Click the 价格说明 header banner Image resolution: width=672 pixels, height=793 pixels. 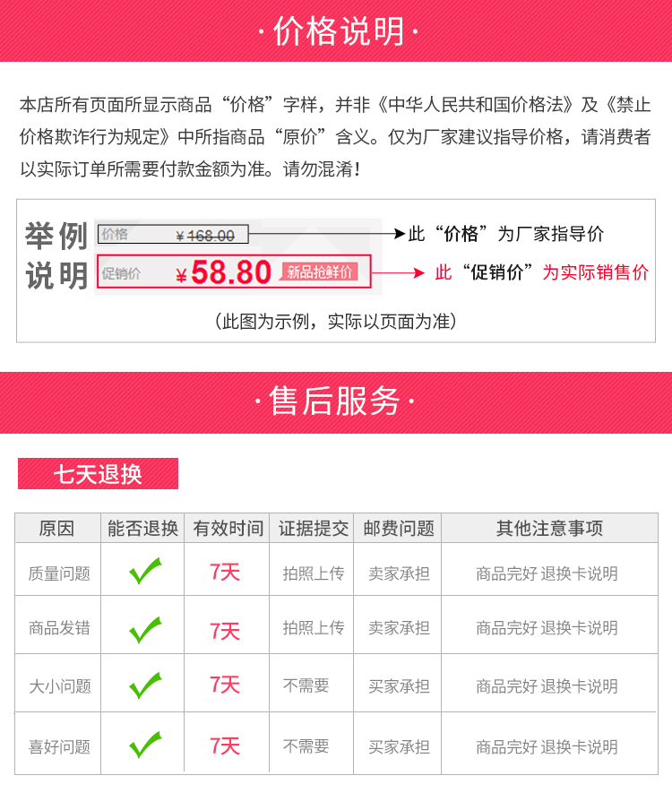click(336, 30)
